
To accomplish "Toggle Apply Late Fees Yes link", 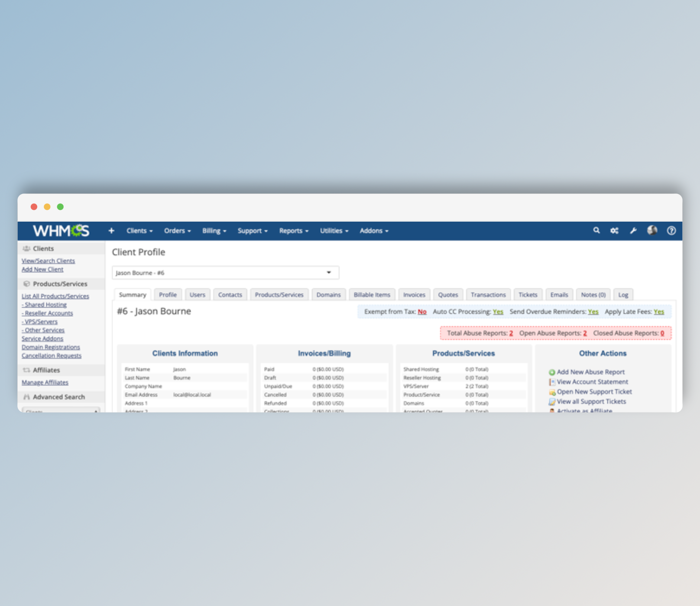I will [659, 312].
